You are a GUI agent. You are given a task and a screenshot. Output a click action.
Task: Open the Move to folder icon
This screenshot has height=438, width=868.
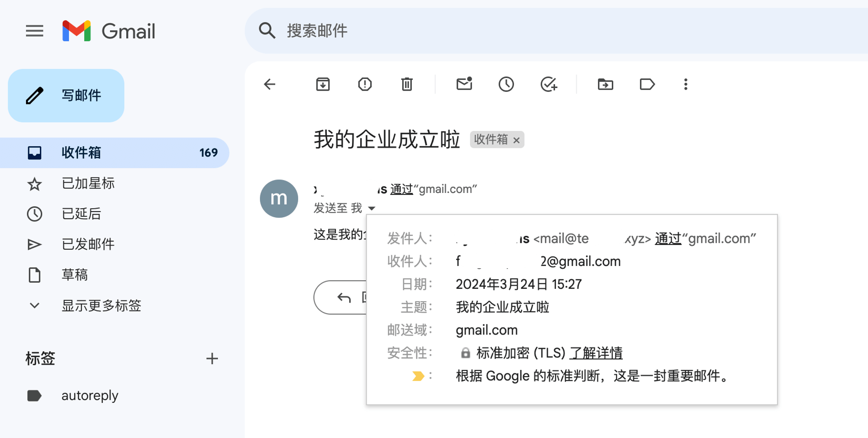pyautogui.click(x=605, y=84)
